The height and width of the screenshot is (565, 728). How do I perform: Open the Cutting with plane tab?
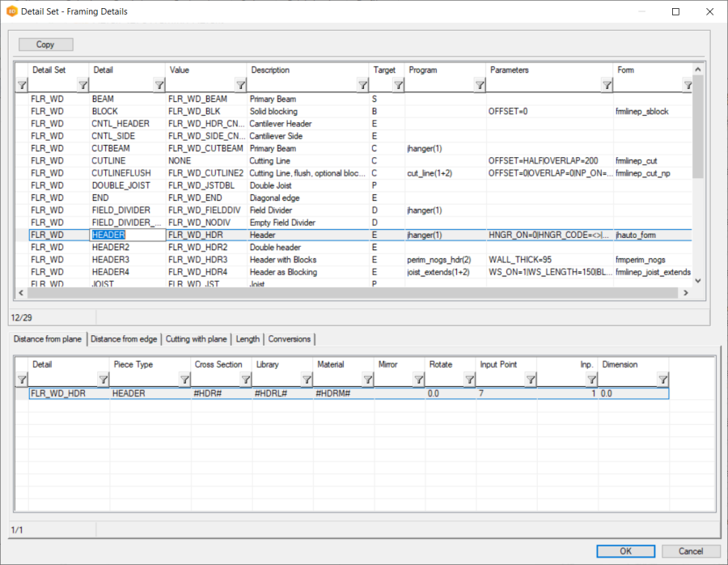point(197,339)
